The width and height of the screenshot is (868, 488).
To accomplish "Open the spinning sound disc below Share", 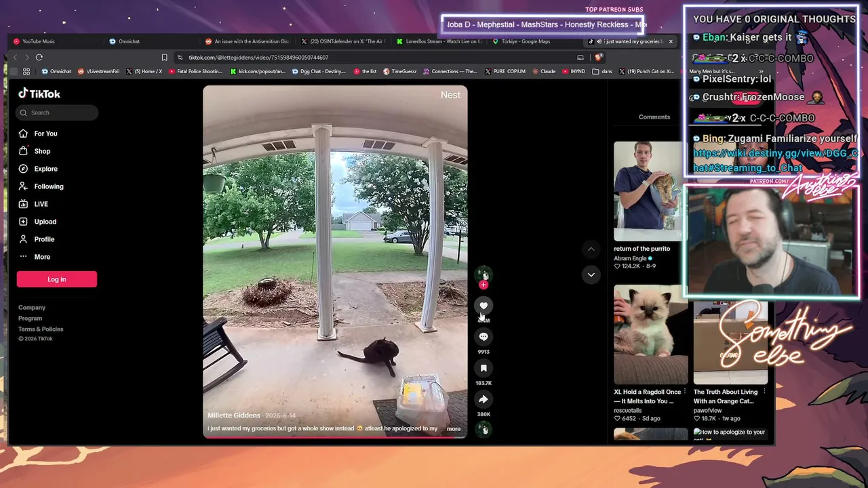I will coord(484,428).
